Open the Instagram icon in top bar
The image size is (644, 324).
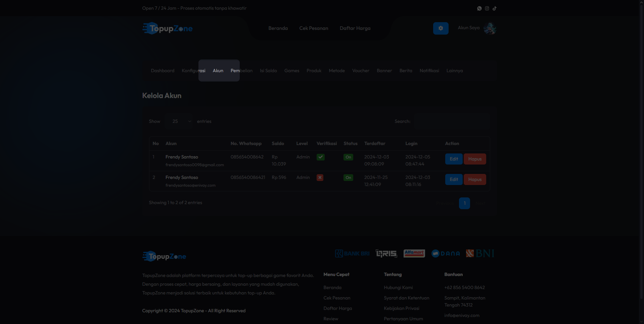click(487, 8)
